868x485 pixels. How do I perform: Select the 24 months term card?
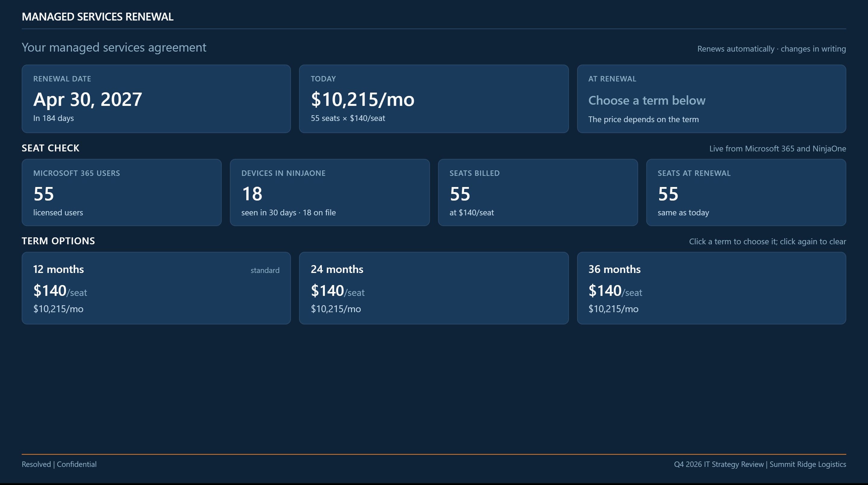tap(434, 288)
